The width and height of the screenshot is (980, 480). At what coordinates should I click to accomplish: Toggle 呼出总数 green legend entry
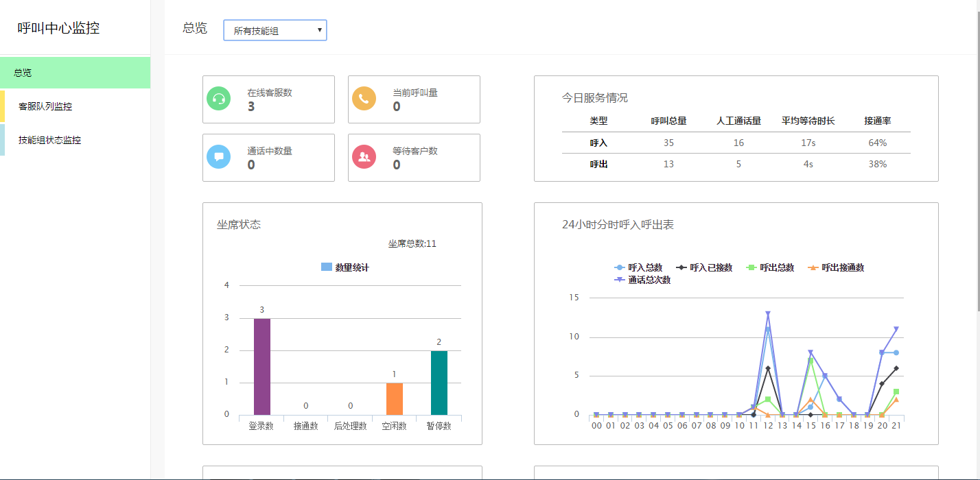[x=770, y=267]
